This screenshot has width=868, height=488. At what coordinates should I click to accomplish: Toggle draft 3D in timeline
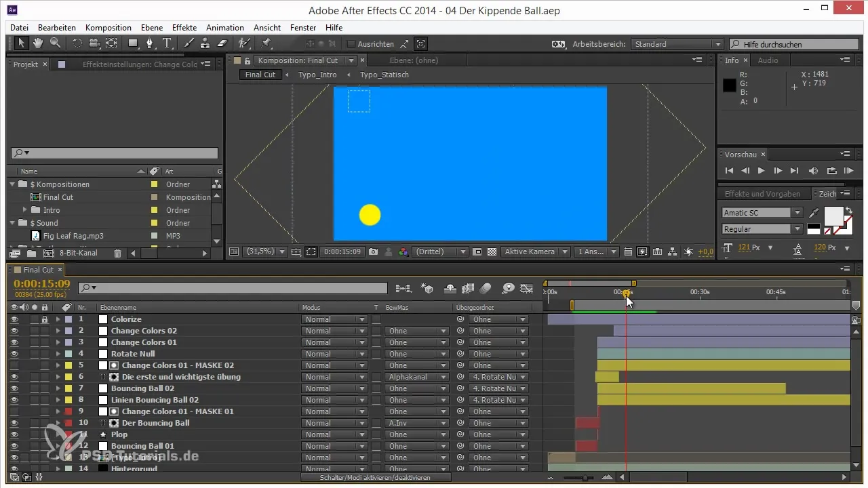pyautogui.click(x=427, y=288)
